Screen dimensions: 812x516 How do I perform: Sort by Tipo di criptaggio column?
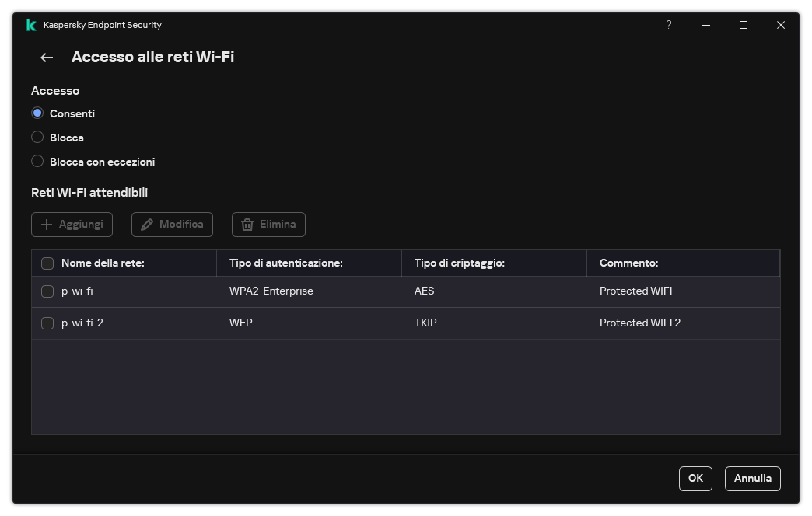coord(459,263)
